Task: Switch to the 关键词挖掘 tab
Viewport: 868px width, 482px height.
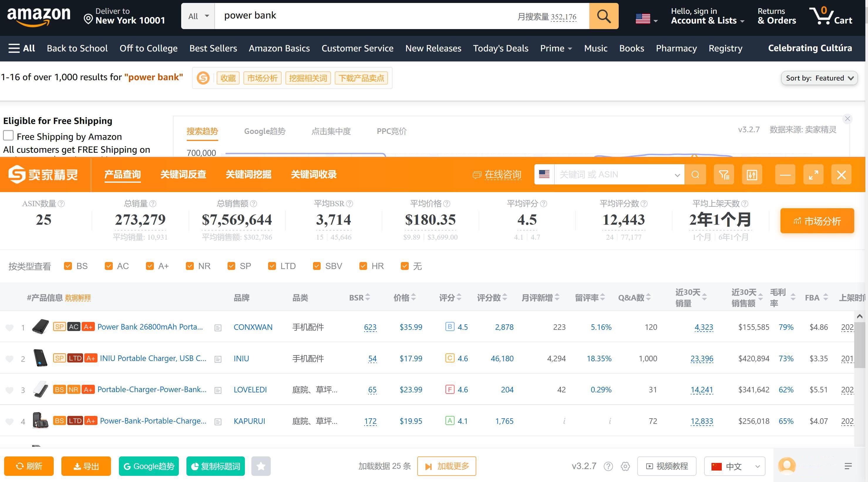Action: coord(248,174)
